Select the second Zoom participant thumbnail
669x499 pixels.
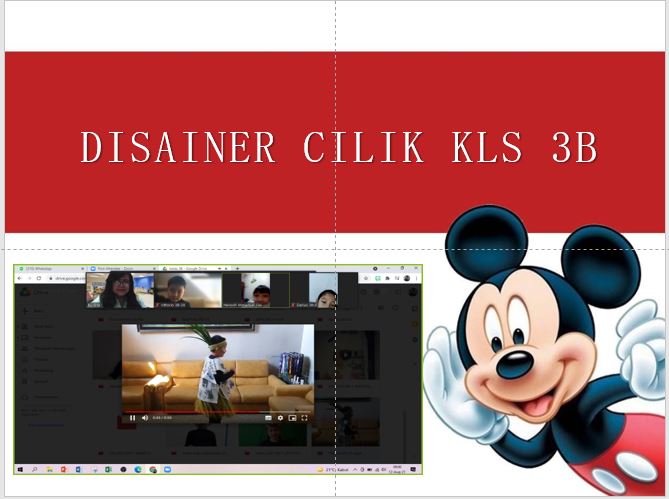pos(188,290)
